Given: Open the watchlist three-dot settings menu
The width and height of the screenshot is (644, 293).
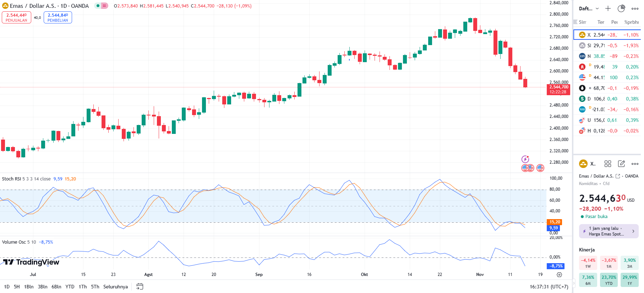Looking at the screenshot, I should pyautogui.click(x=635, y=9).
